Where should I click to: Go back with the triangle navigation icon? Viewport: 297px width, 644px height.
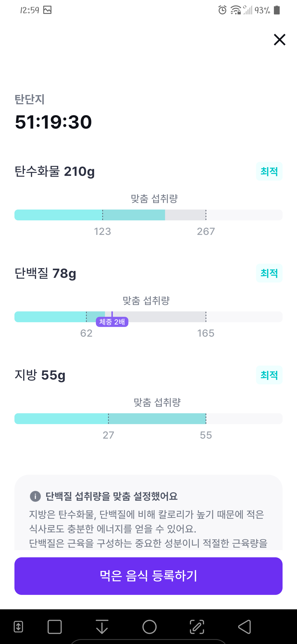click(244, 627)
